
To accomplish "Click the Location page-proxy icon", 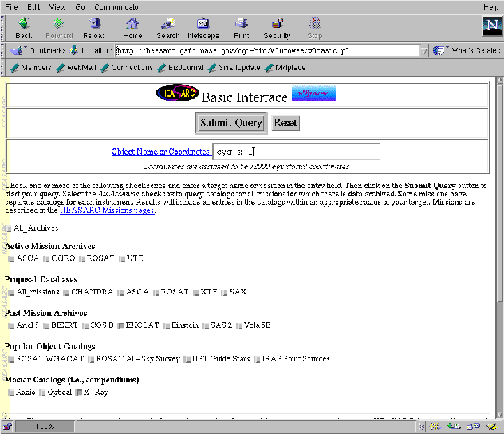I will click(74, 50).
